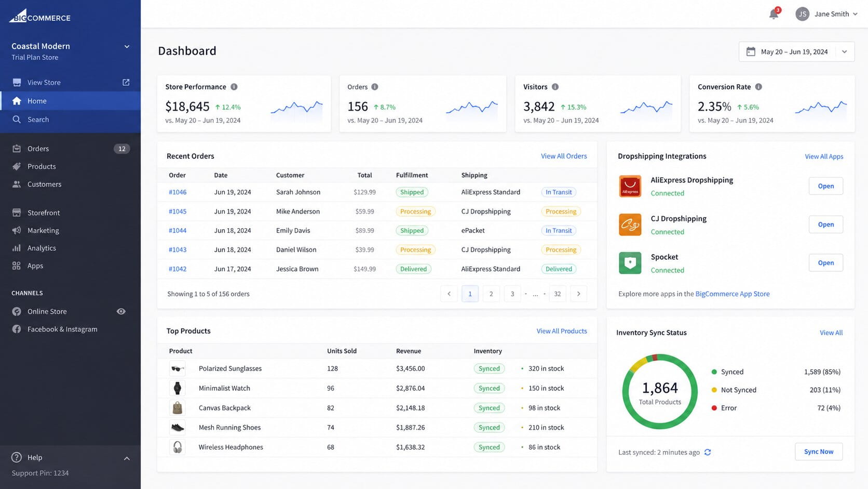Click the Products tag icon
This screenshot has width=868, height=489.
[17, 166]
